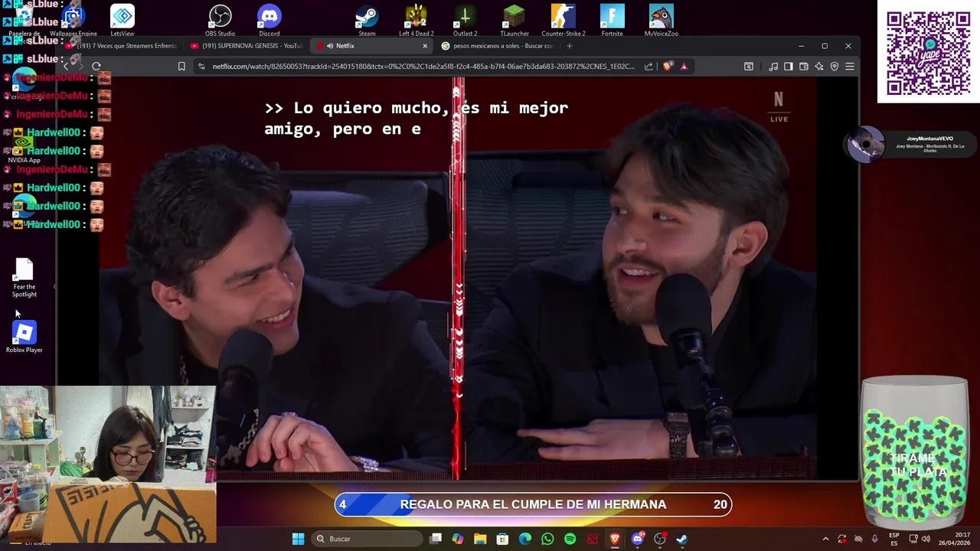Expand hidden system tray icons
Screen dimensions: 980x551
(825, 539)
